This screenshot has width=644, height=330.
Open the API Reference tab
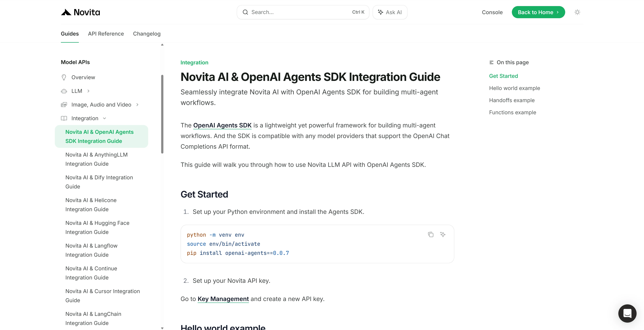106,34
